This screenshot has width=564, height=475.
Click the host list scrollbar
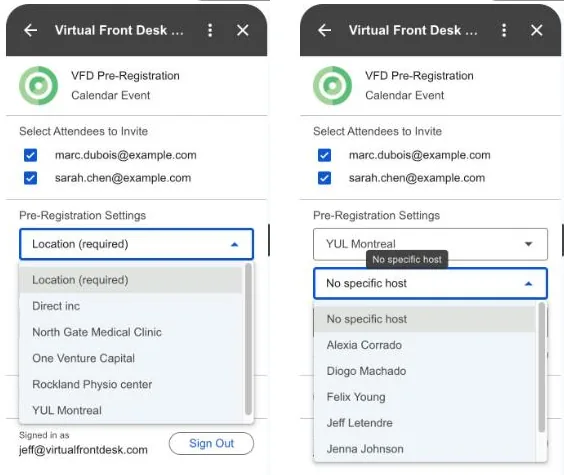coord(542,367)
